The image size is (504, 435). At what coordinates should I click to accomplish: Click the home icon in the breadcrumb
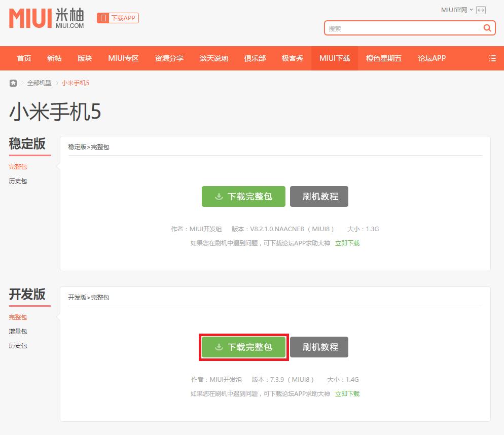[x=13, y=83]
